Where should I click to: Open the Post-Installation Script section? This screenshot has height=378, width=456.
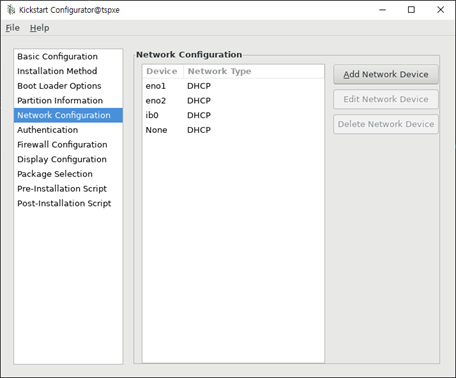(68, 203)
